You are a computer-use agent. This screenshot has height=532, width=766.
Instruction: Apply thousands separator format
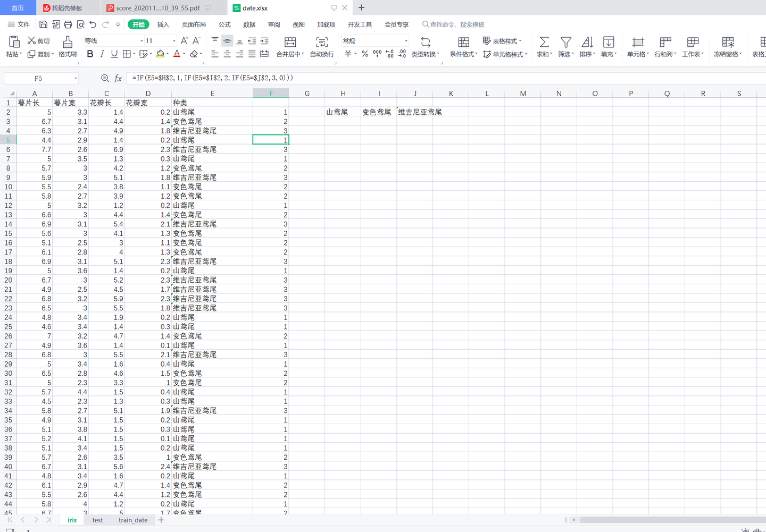click(377, 54)
